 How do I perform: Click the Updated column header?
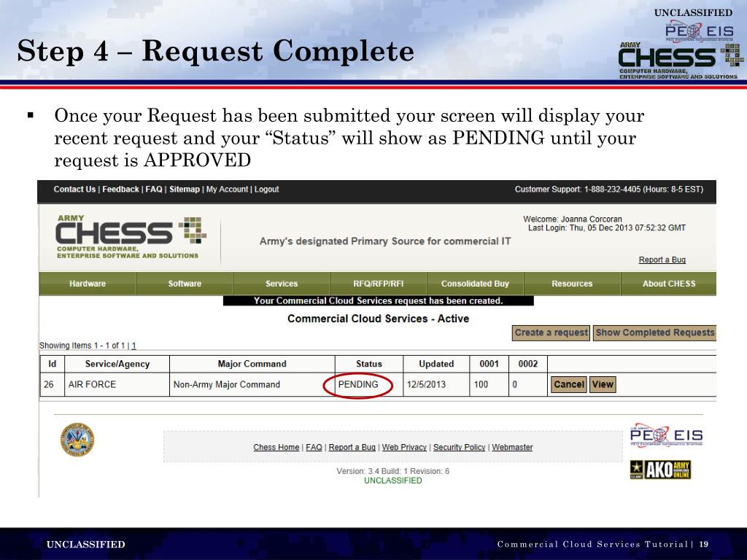pyautogui.click(x=436, y=364)
